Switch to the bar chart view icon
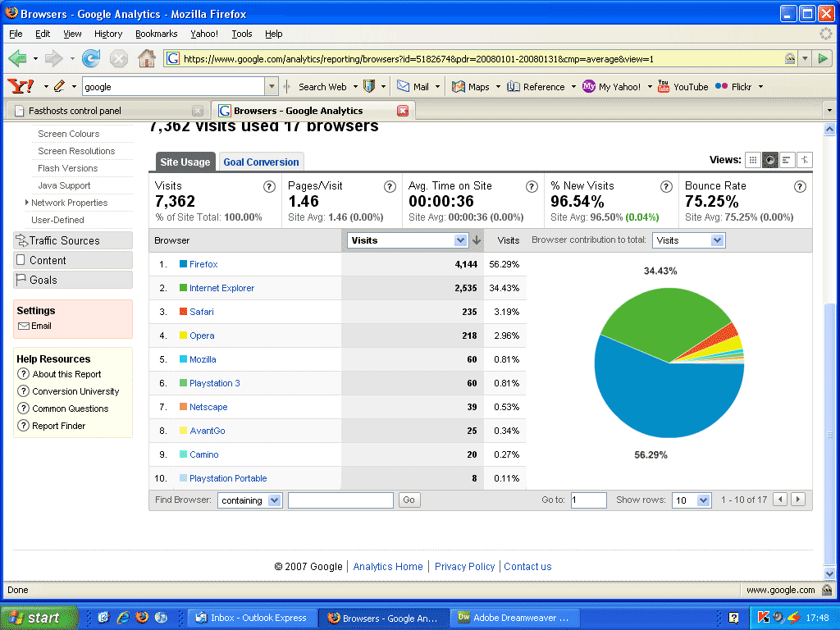The width and height of the screenshot is (840, 630). [787, 160]
